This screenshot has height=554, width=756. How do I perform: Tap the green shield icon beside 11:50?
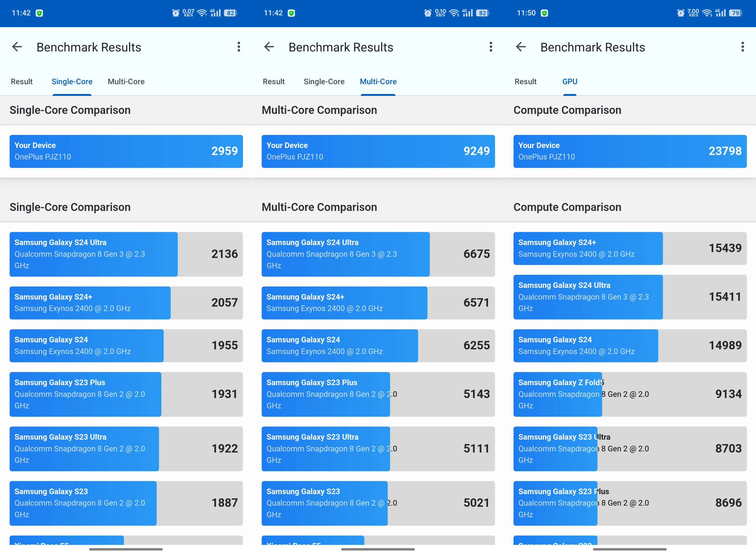pos(545,13)
